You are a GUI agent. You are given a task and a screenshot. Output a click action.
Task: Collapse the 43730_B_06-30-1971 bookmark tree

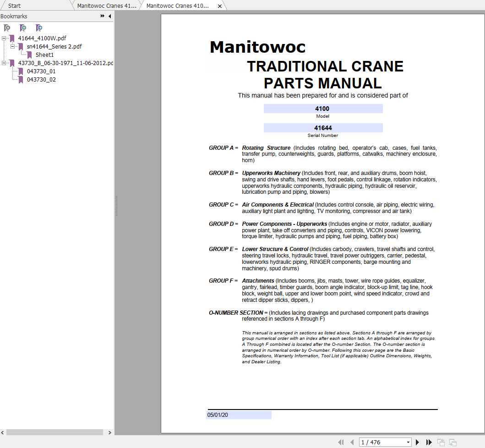tap(3, 63)
